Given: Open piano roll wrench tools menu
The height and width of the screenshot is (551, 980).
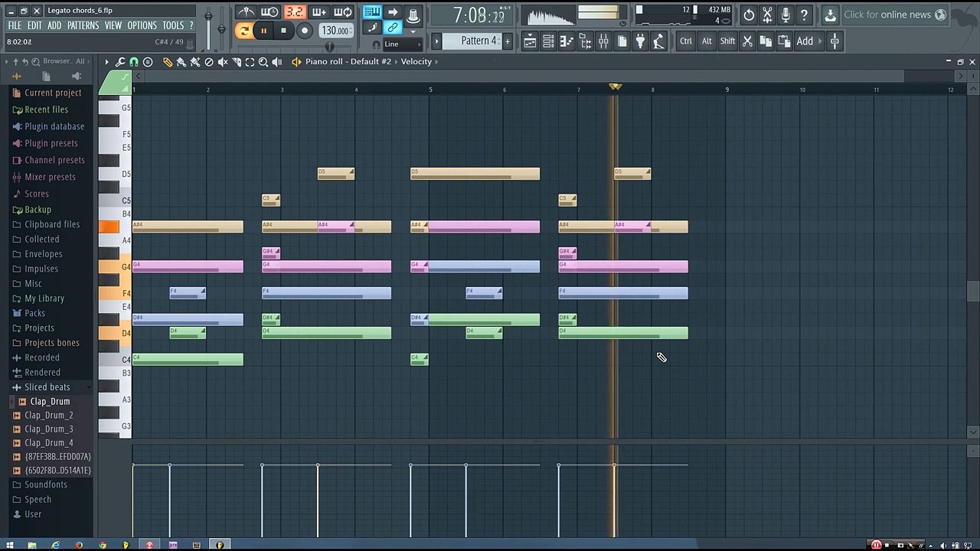Looking at the screenshot, I should click(x=121, y=62).
